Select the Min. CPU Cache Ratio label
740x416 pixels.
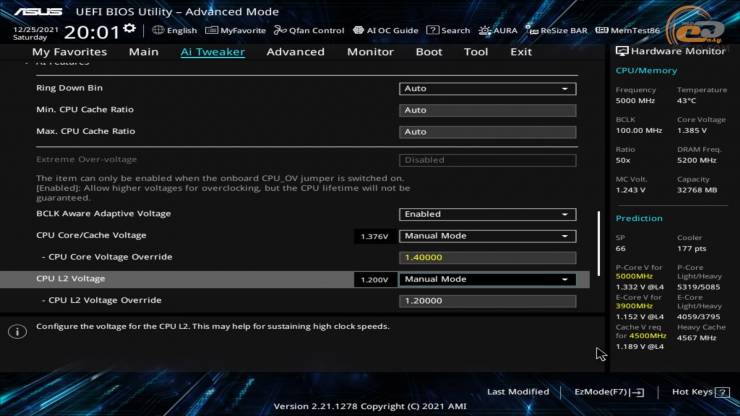tap(85, 110)
